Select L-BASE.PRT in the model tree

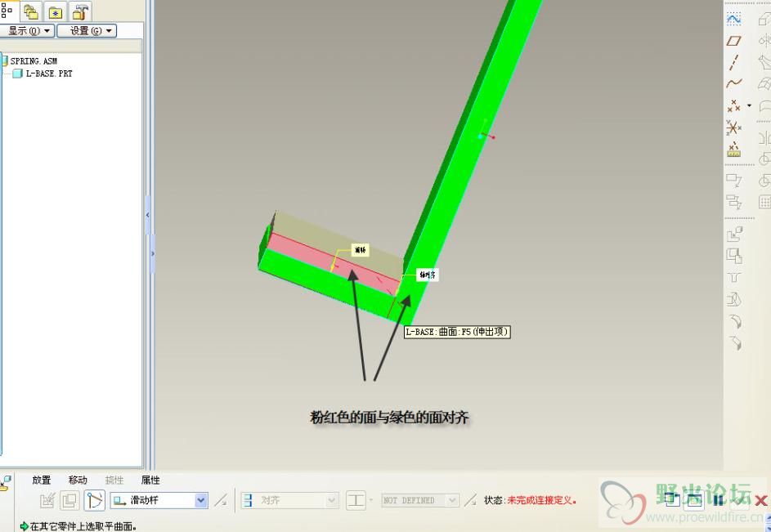point(49,74)
